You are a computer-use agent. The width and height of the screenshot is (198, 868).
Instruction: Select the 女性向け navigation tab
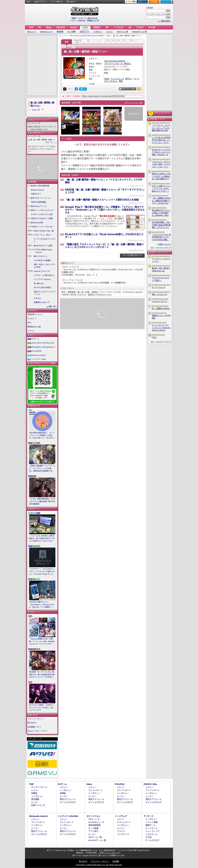[x=97, y=27]
